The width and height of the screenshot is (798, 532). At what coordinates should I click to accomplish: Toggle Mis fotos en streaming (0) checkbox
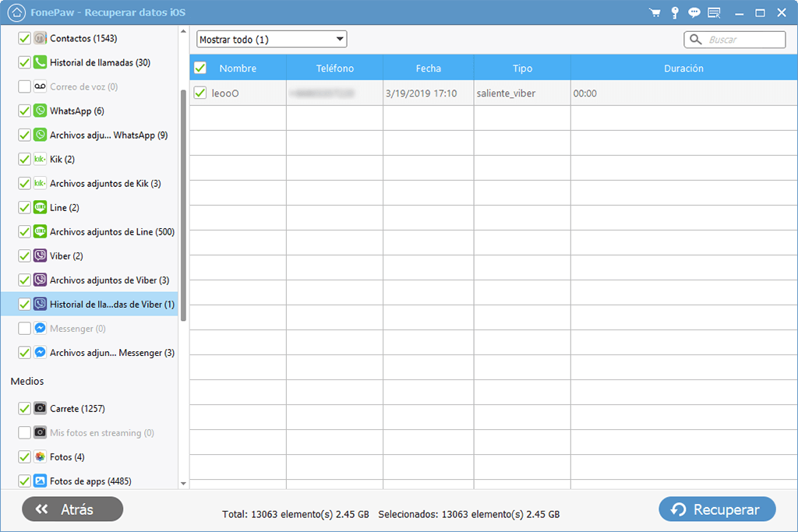(x=24, y=432)
